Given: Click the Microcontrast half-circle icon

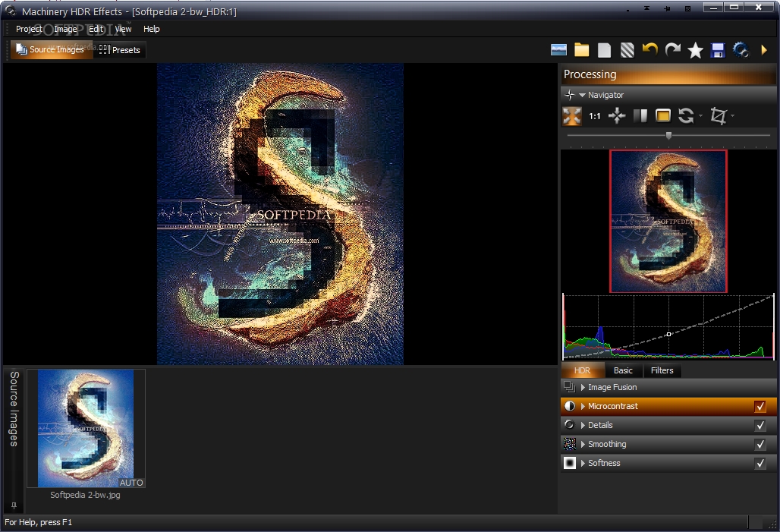Looking at the screenshot, I should tap(570, 406).
